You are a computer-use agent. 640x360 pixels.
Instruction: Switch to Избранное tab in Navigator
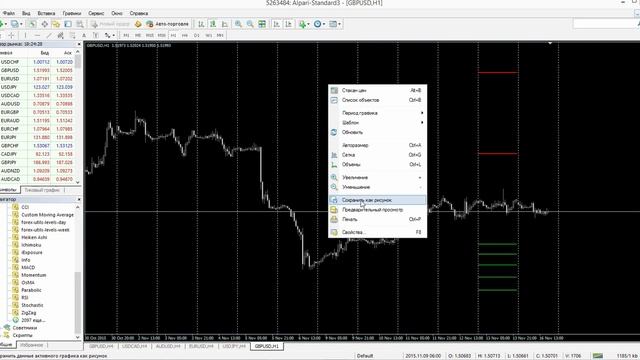point(31,345)
